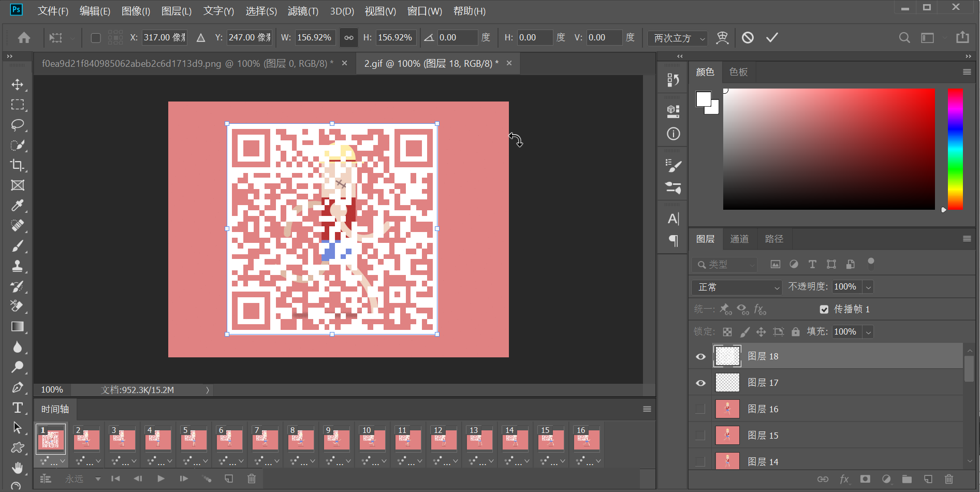Open the History panel icon
Viewport: 980px width, 492px height.
pyautogui.click(x=673, y=80)
